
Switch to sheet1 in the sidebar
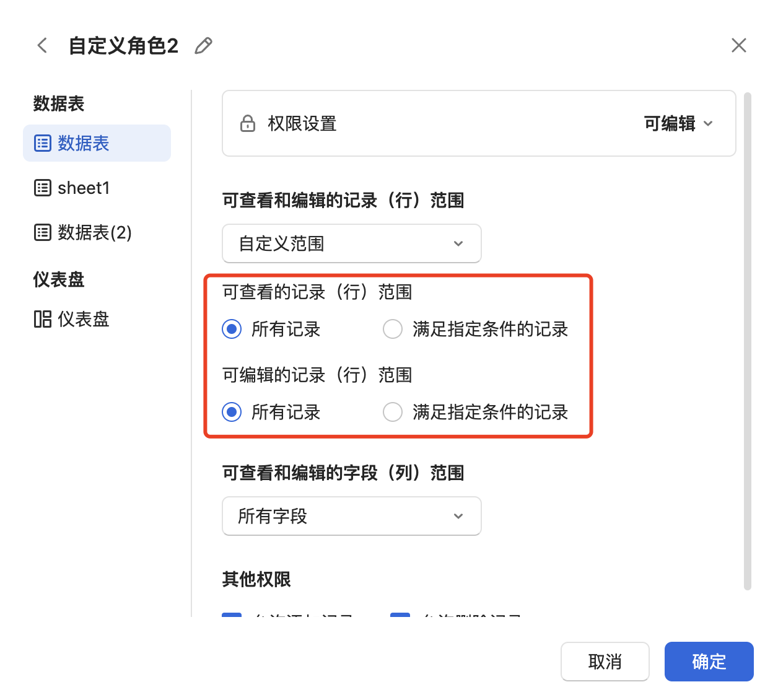pos(84,188)
